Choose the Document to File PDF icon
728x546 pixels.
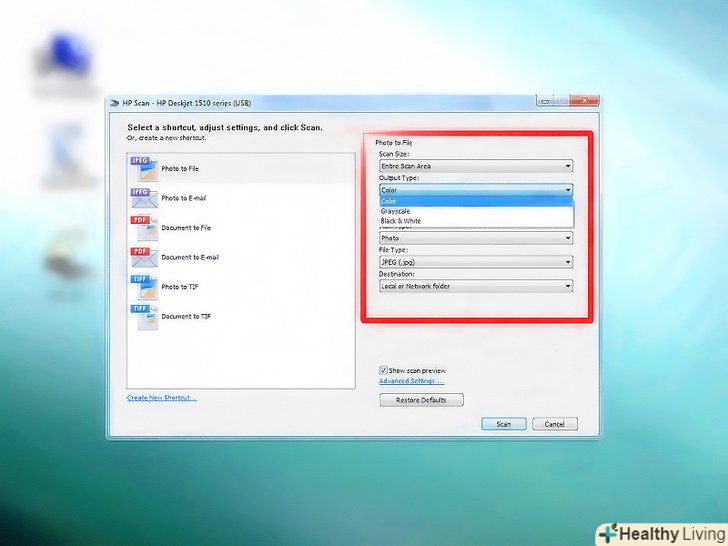(x=144, y=228)
